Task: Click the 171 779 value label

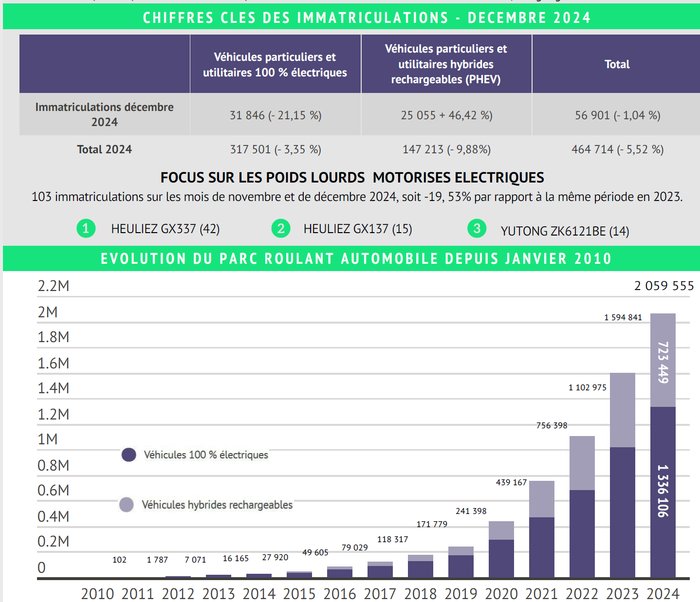Action: click(432, 524)
